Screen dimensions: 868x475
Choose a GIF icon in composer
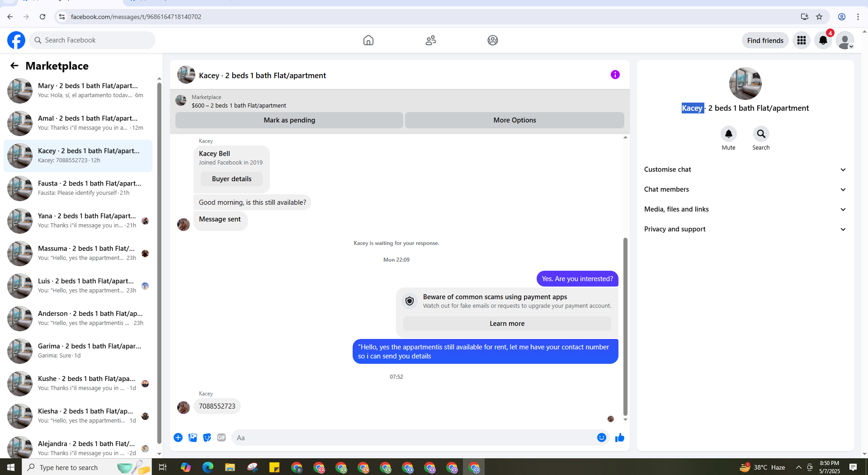[222, 437]
